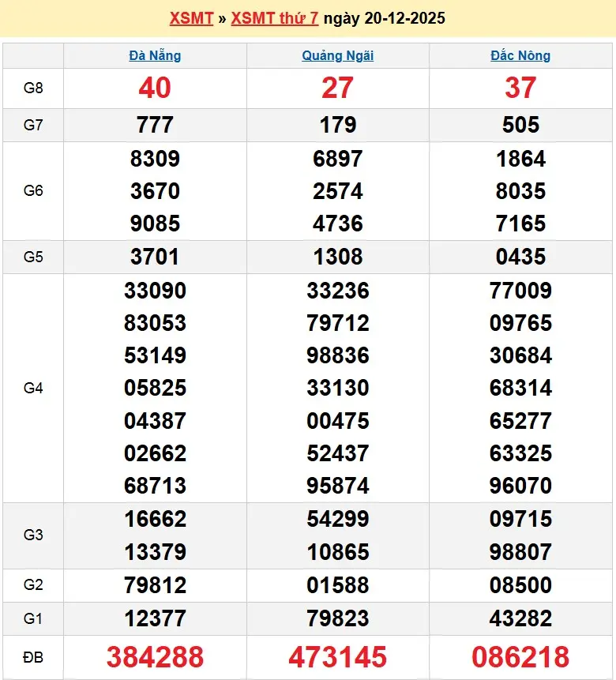Click the Quảng Ngãi special prize 473145
616x680 pixels.
pyautogui.click(x=337, y=656)
